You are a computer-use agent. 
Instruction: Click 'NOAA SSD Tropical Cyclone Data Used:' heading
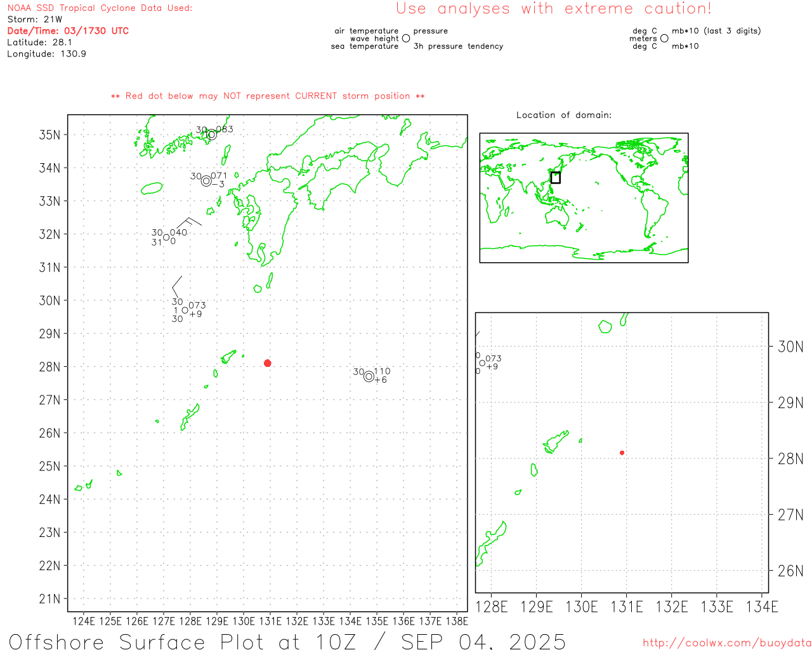100,8
